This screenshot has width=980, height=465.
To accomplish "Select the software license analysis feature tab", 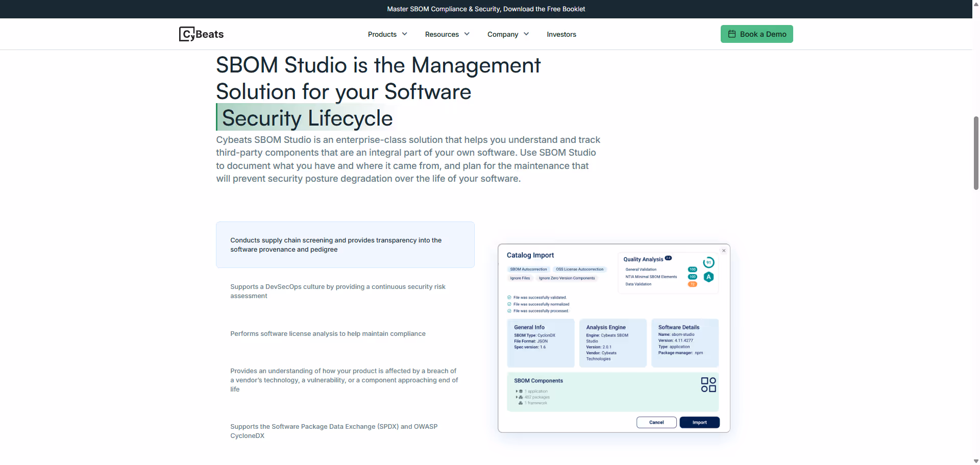I will coord(345,333).
